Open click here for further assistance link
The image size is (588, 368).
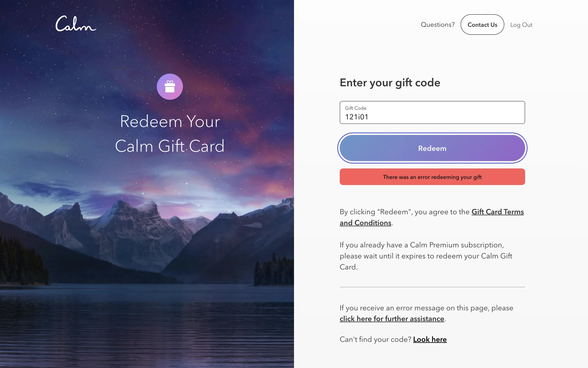[392, 319]
